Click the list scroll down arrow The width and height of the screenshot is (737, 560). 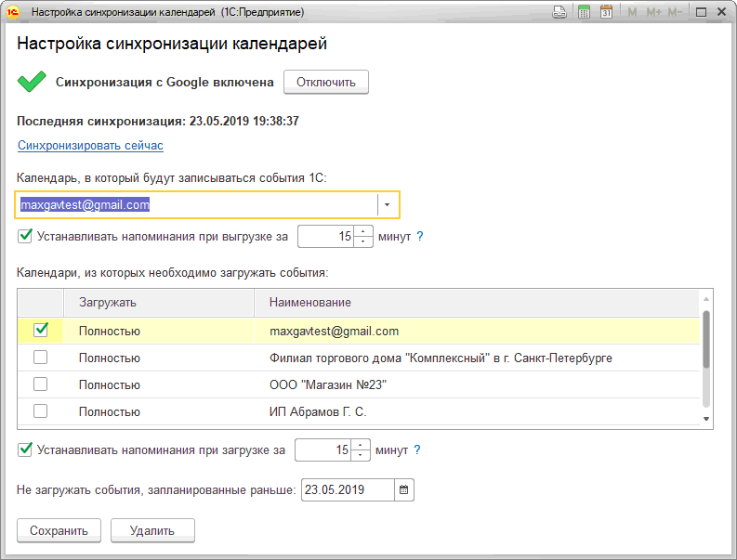coord(706,419)
